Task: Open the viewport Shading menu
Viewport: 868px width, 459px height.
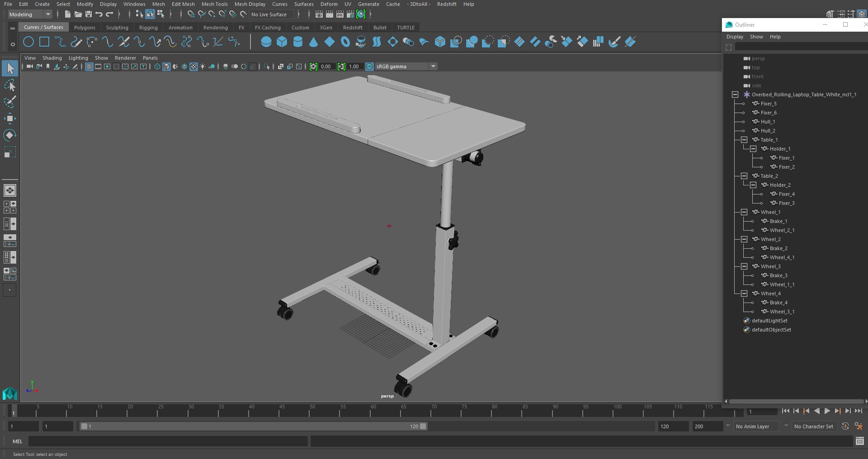Action: tap(52, 58)
